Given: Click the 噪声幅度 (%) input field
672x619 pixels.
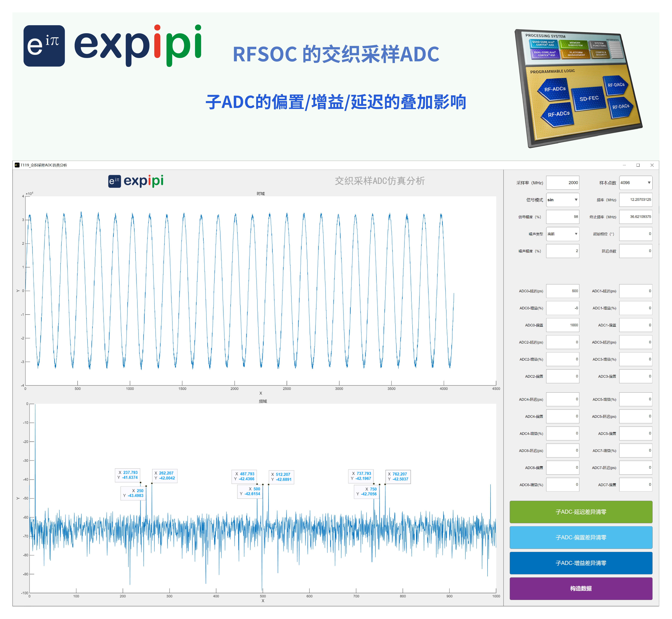Looking at the screenshot, I should point(562,251).
